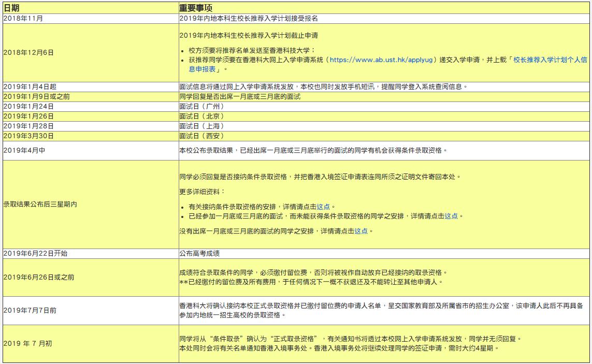The height and width of the screenshot is (364, 592).
Task: Select the 面试日（上海）cell
Action: click(x=202, y=126)
